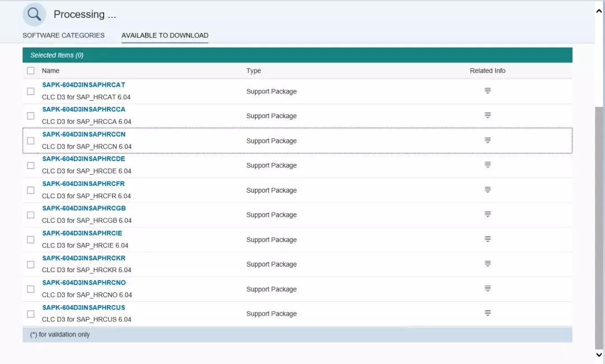Viewport: 605px width, 364px height.
Task: Click the Selected Items (0) bar
Action: pyautogui.click(x=297, y=54)
